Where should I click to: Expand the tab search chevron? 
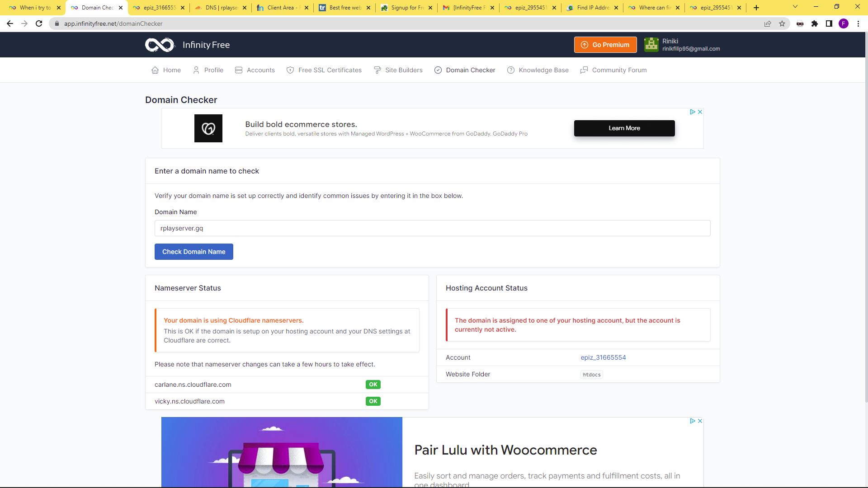(x=795, y=7)
